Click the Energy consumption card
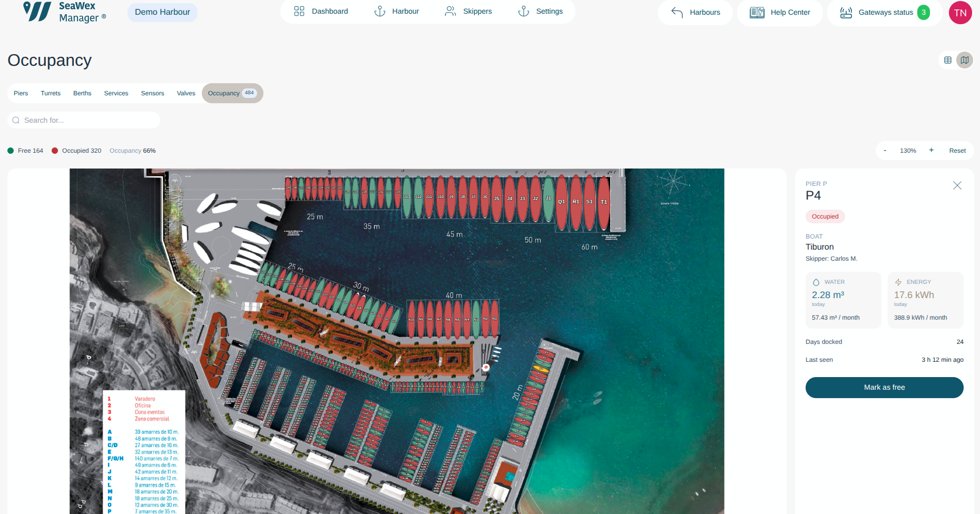 (926, 300)
